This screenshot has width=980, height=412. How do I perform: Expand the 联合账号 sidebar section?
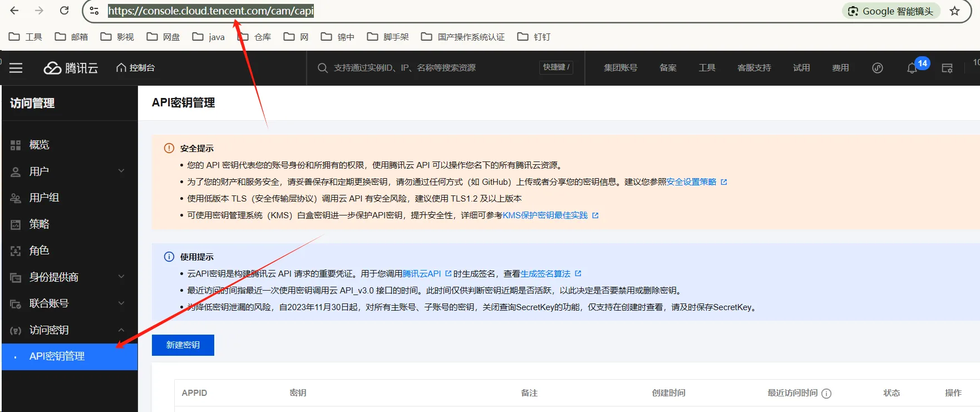tap(70, 303)
